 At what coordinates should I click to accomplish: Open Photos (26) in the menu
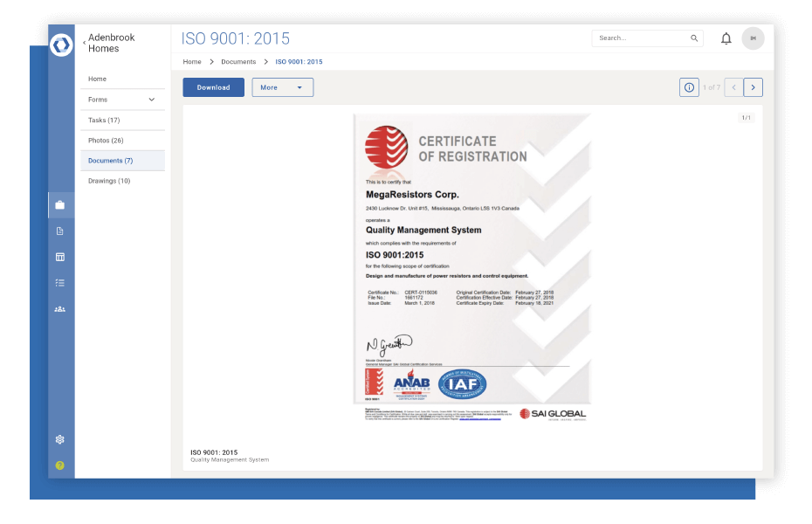(x=123, y=141)
